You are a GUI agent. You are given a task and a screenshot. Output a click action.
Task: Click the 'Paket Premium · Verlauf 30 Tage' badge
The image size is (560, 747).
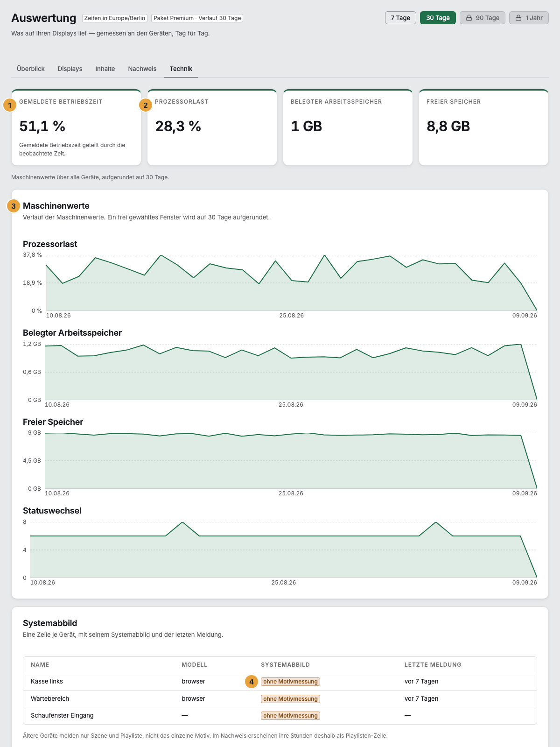197,18
